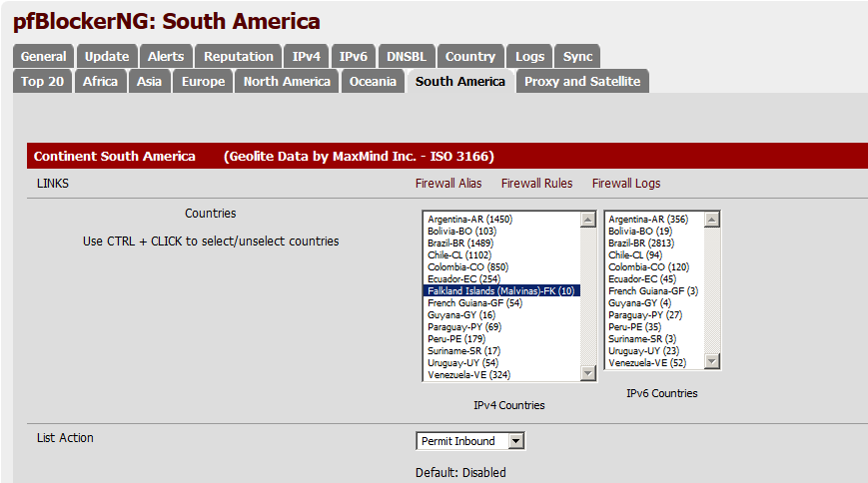Follow the Firewall Logs link

626,184
